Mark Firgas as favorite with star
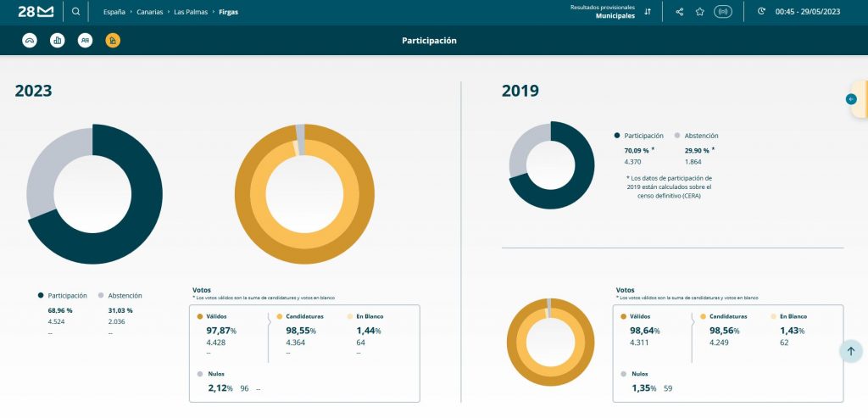This screenshot has width=868, height=418. (x=699, y=12)
